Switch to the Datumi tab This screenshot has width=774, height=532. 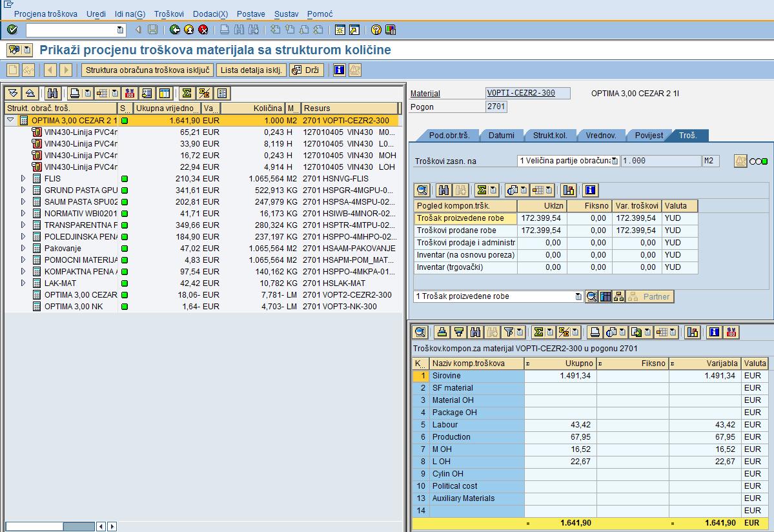[502, 136]
